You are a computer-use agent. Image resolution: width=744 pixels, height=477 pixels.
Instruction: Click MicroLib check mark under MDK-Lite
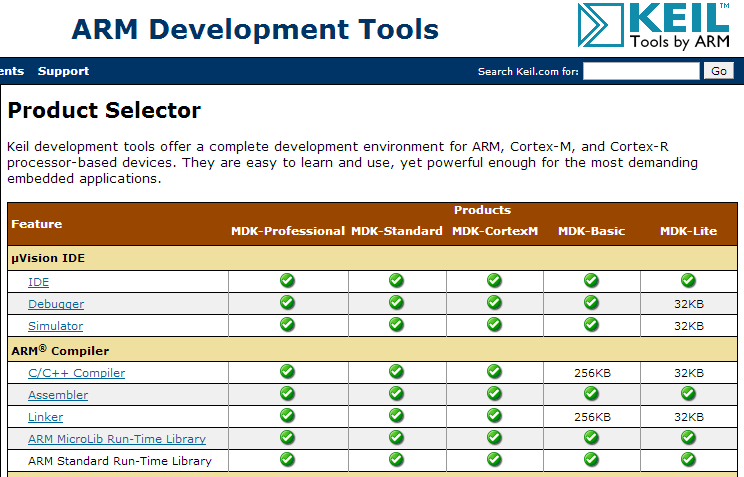[688, 437]
